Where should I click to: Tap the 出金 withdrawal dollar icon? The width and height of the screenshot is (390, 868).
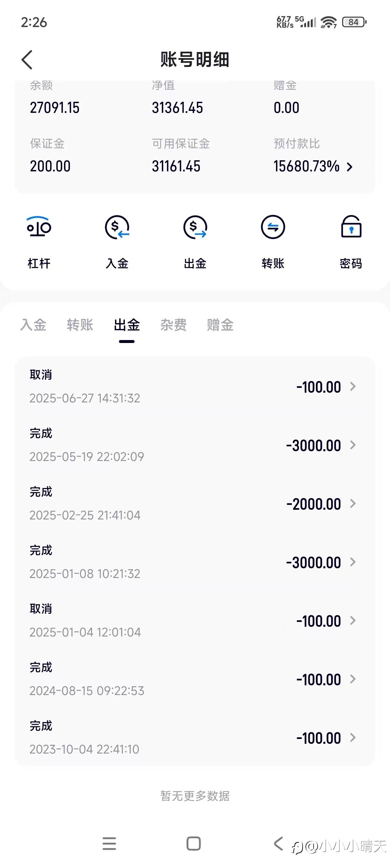pyautogui.click(x=195, y=227)
